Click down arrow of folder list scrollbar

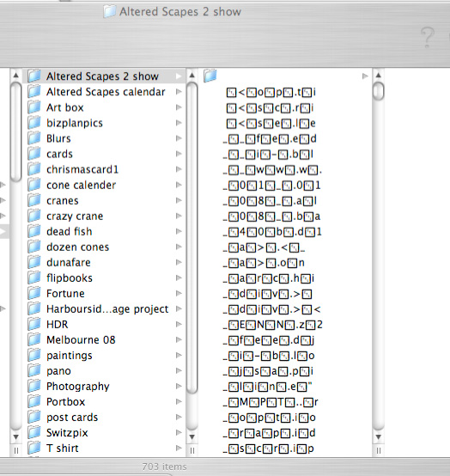coord(16,437)
